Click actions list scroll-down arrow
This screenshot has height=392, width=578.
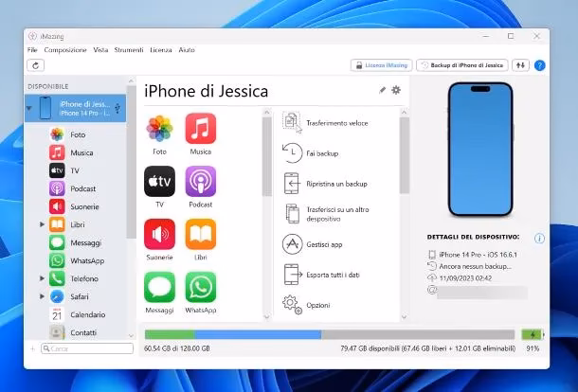[405, 316]
